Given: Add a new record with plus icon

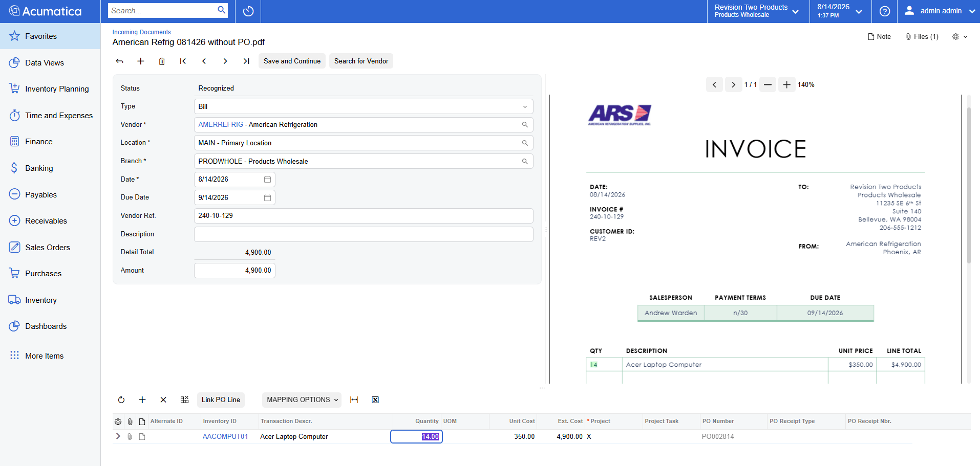Looking at the screenshot, I should (x=141, y=61).
